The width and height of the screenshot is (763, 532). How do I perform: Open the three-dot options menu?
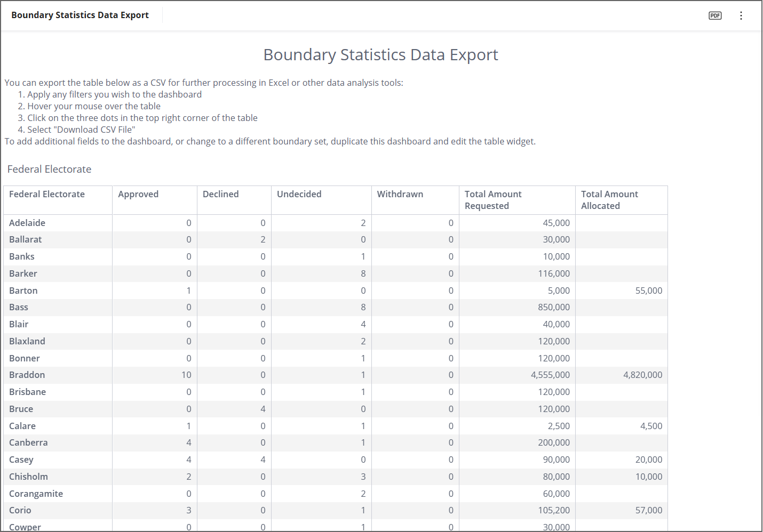coord(741,15)
